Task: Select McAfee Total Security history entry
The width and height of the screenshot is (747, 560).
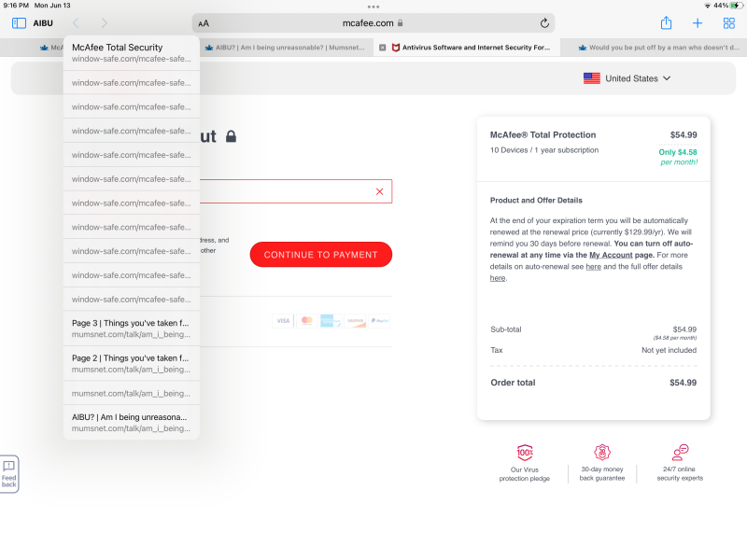Action: pyautogui.click(x=132, y=52)
